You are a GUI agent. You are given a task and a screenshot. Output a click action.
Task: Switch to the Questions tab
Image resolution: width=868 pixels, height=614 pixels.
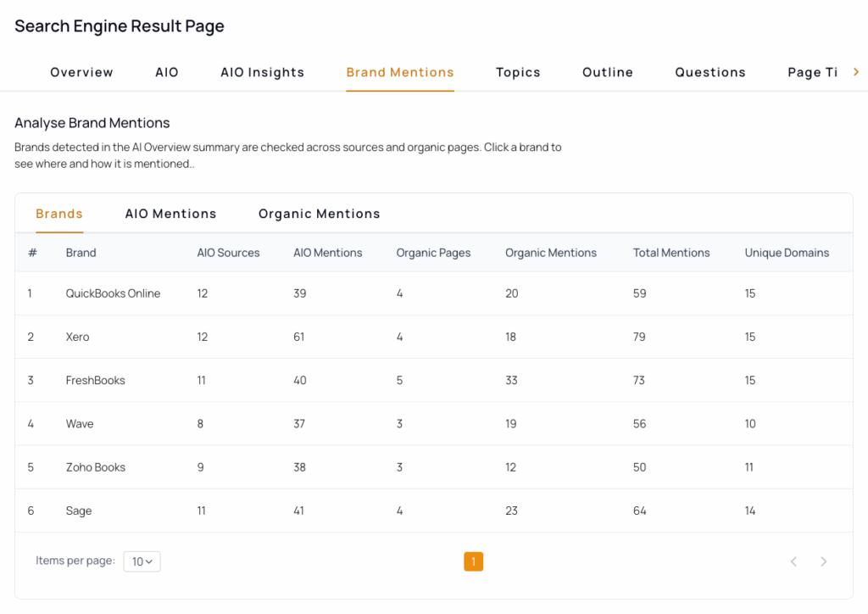tap(710, 73)
